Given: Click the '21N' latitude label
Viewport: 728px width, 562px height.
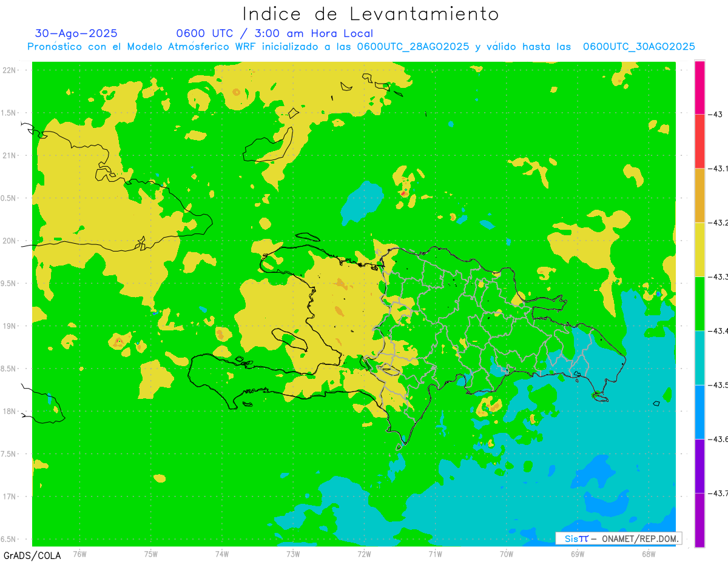Looking at the screenshot, I should [x=10, y=156].
